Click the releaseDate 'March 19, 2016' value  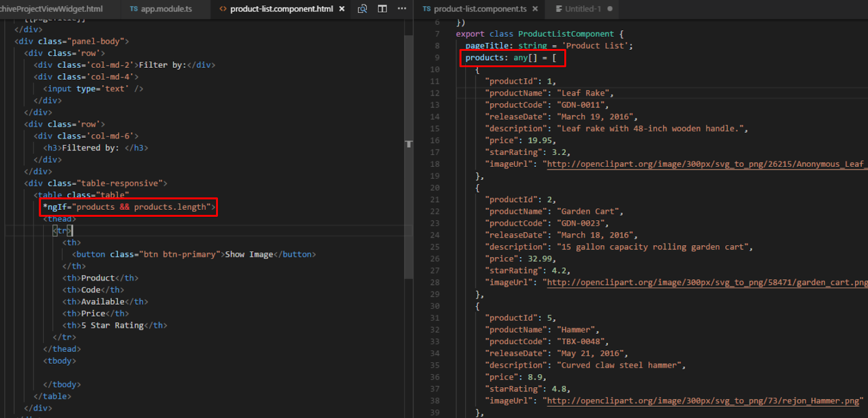pos(595,117)
